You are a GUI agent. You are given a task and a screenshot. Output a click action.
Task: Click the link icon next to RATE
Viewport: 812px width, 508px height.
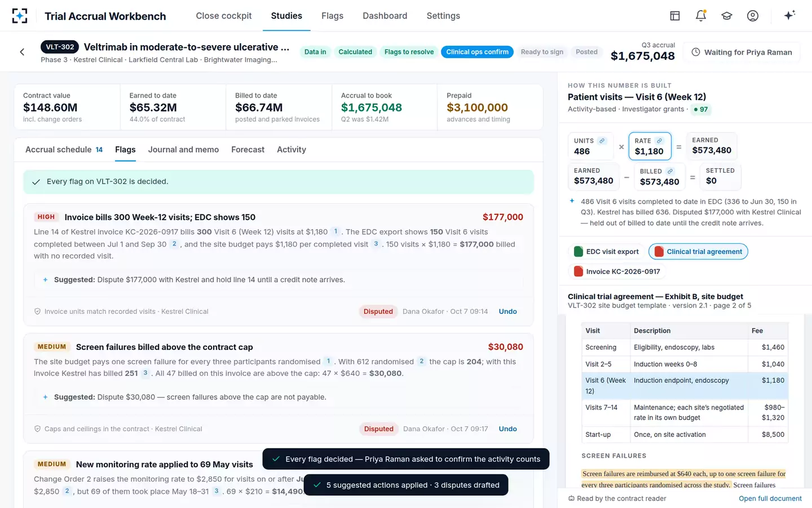[x=659, y=141]
